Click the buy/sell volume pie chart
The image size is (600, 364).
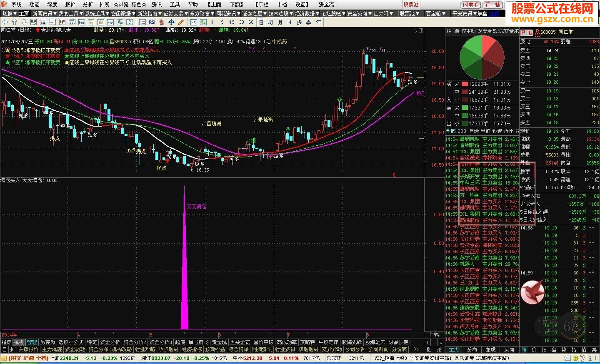pos(482,57)
